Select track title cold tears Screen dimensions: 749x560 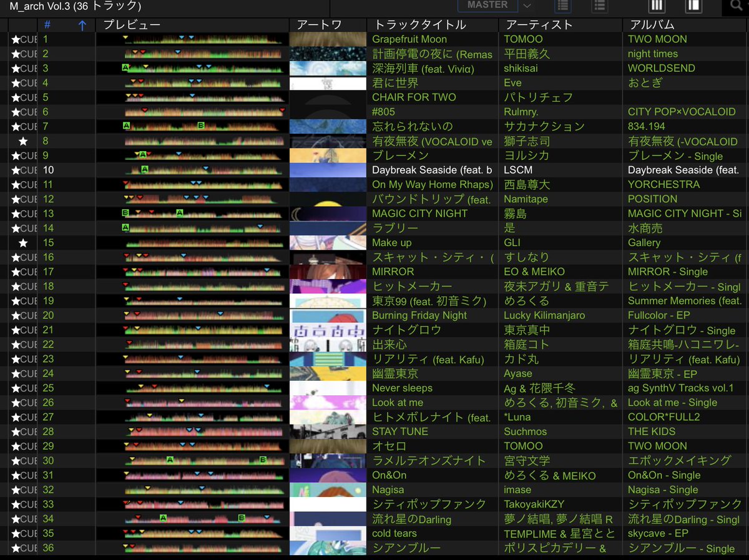click(394, 533)
